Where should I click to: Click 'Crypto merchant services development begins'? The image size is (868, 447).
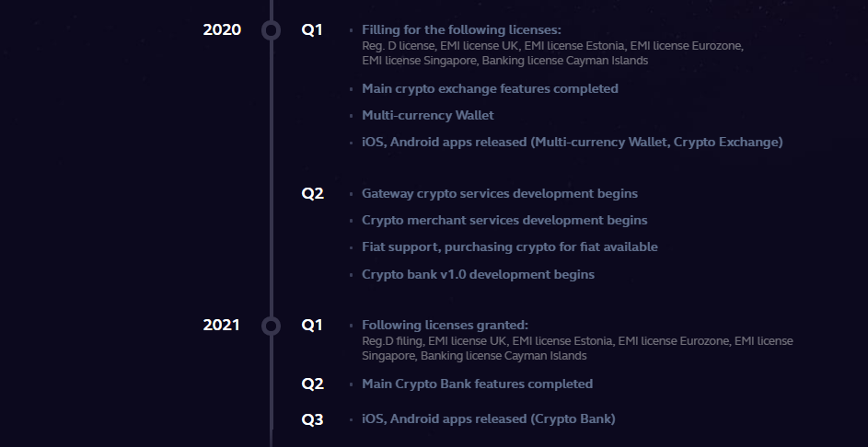[x=504, y=220]
